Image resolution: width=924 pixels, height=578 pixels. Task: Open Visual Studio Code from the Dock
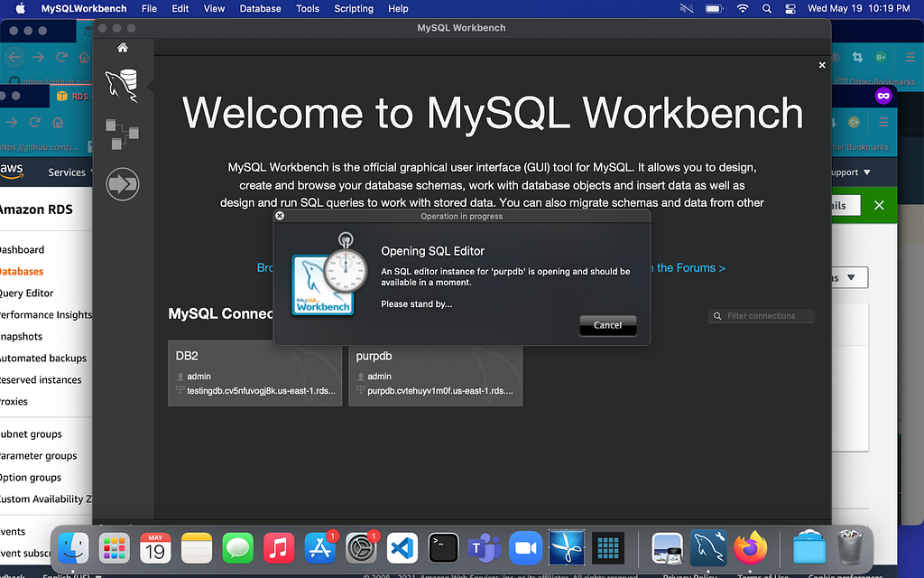[402, 548]
